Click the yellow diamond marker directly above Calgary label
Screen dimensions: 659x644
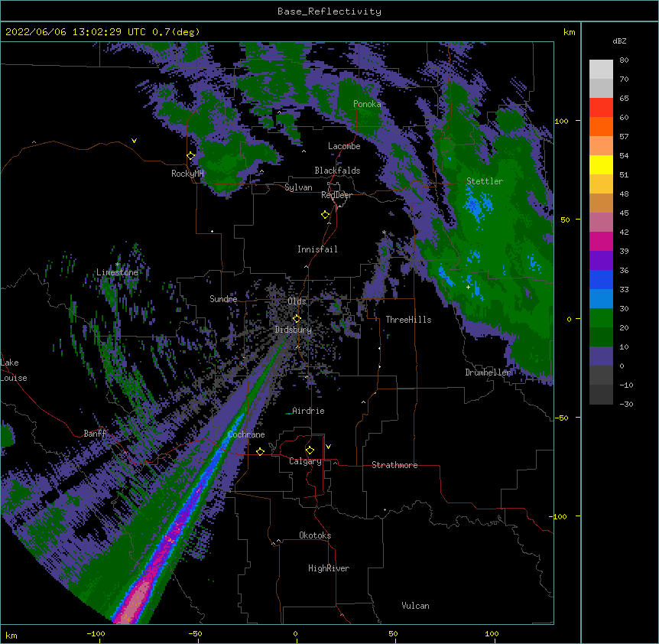(x=310, y=450)
